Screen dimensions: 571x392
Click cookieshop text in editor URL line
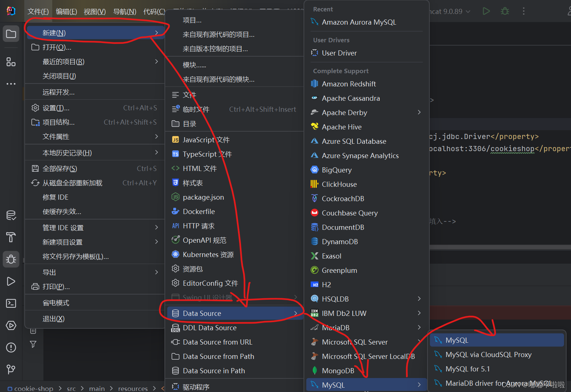click(513, 149)
